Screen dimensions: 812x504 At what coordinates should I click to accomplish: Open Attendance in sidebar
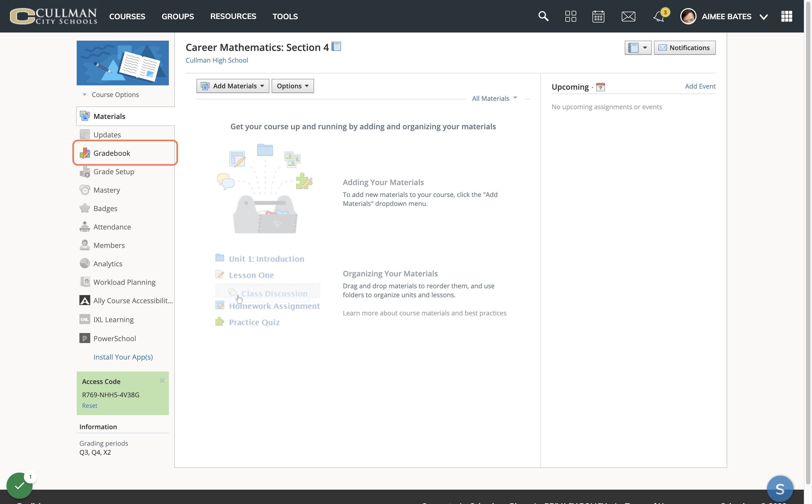pyautogui.click(x=112, y=227)
